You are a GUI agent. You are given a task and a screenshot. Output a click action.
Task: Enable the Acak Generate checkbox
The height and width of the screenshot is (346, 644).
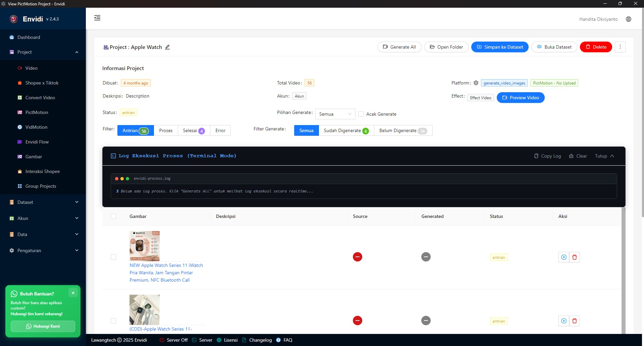pos(361,114)
